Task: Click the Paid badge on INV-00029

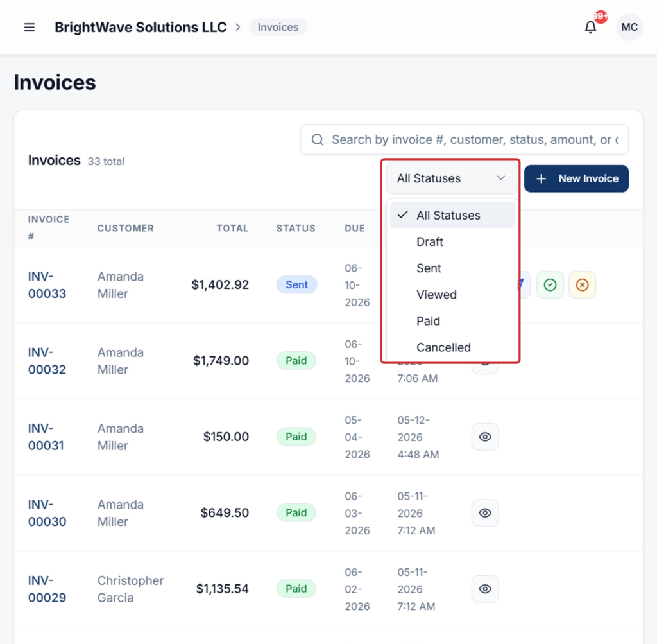Action: (x=296, y=588)
